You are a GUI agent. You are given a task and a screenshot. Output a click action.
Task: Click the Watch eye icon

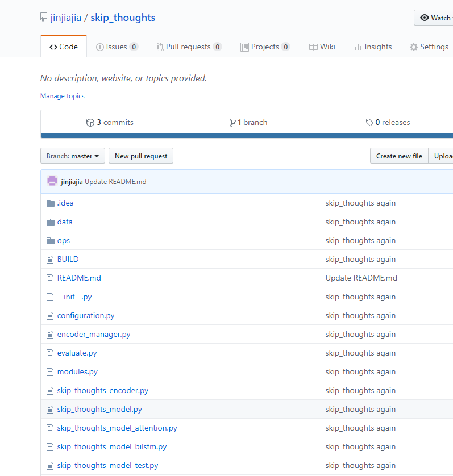coord(425,18)
